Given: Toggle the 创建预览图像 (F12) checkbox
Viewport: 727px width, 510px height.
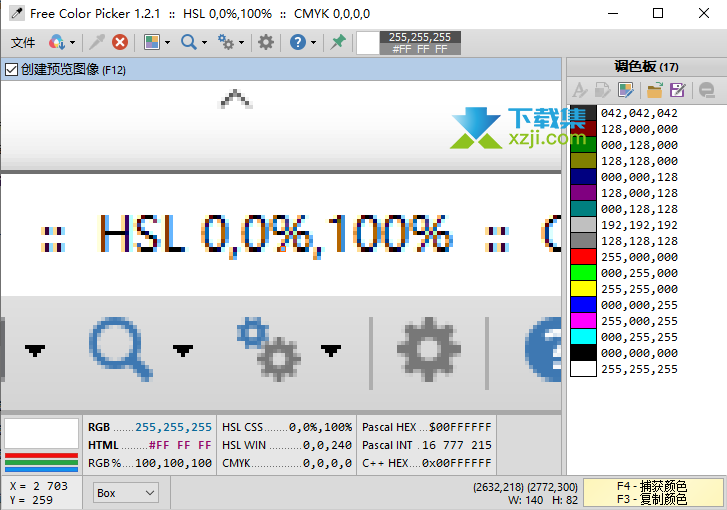Looking at the screenshot, I should pyautogui.click(x=12, y=70).
